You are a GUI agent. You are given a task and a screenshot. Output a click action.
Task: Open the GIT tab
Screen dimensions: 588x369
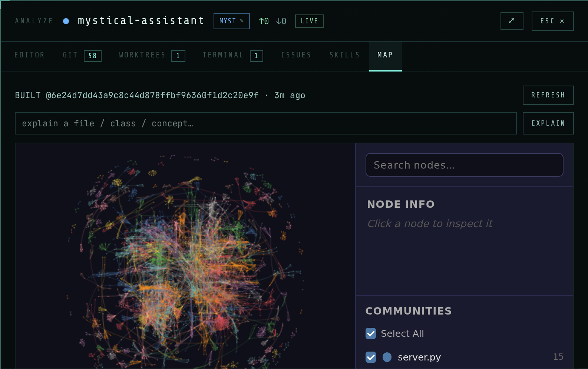point(82,55)
